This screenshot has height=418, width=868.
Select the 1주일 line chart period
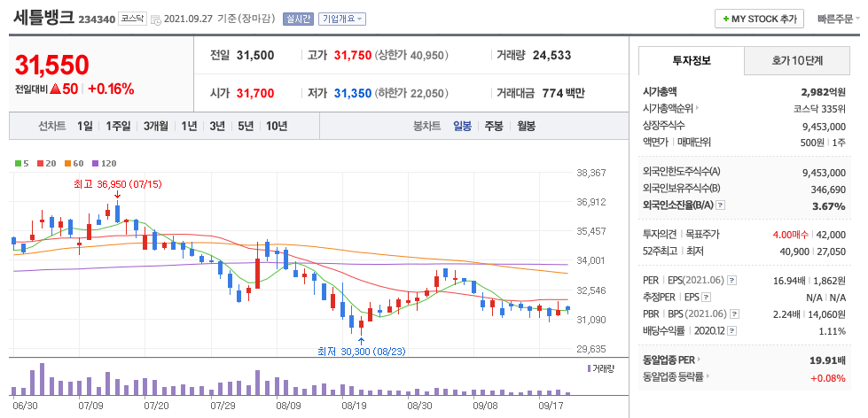(x=118, y=127)
